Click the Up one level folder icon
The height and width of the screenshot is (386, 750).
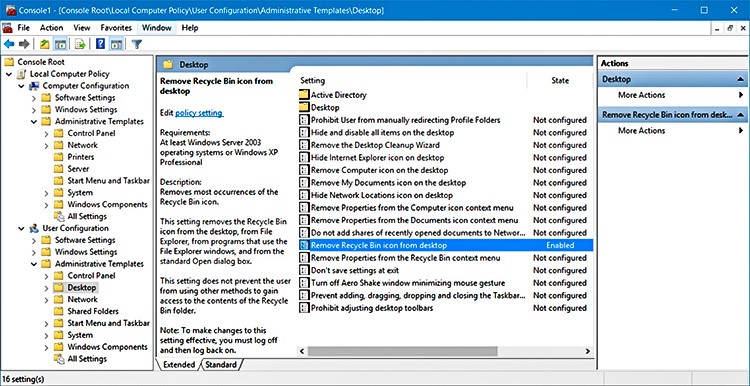click(44, 44)
